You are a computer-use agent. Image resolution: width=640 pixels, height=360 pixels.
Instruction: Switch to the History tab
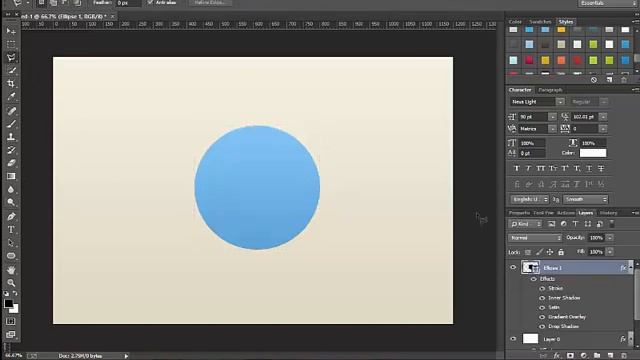pyautogui.click(x=608, y=213)
